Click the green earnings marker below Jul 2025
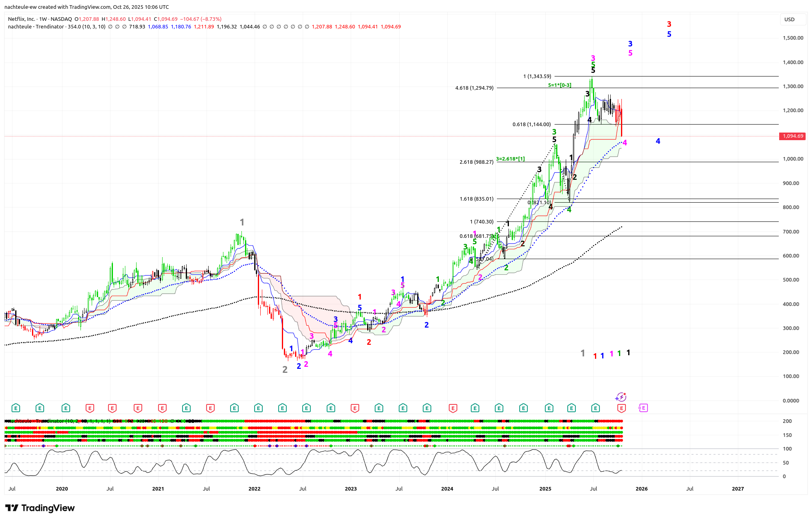Viewport: 812px width, 521px height. pos(595,408)
